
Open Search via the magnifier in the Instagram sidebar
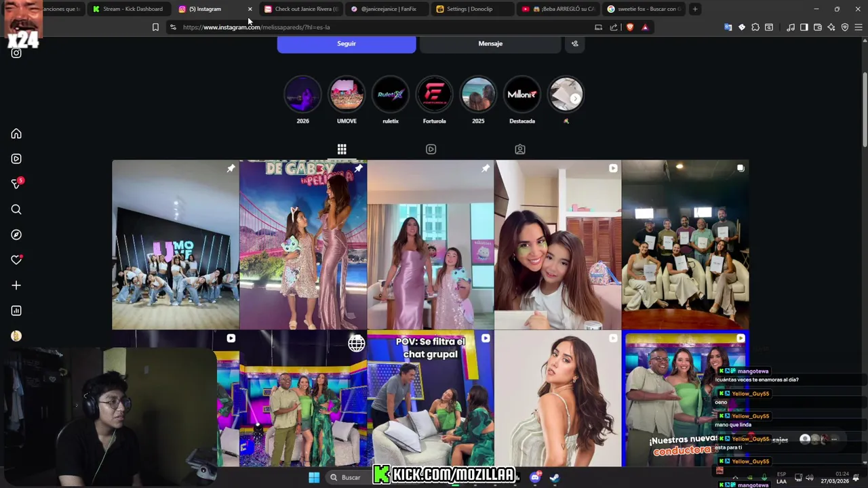(x=16, y=209)
